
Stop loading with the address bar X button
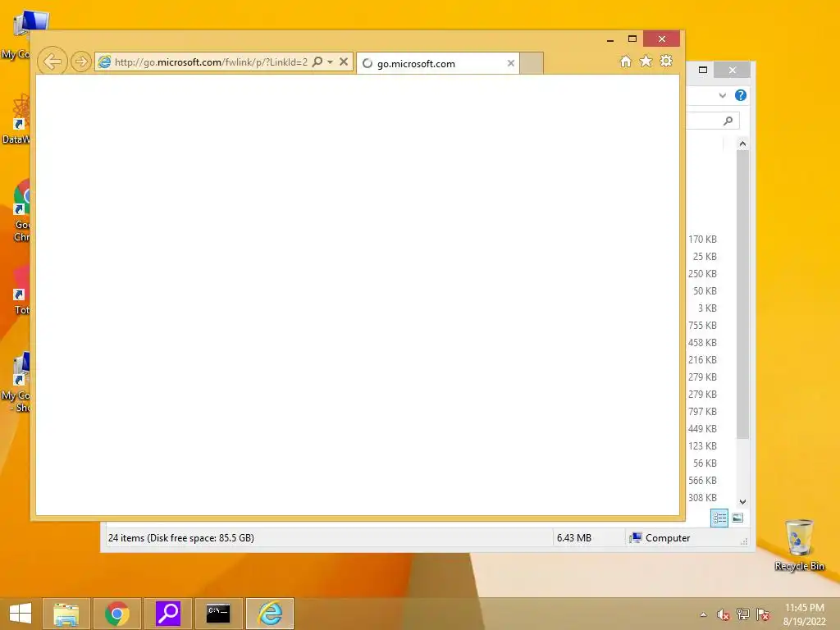[344, 62]
